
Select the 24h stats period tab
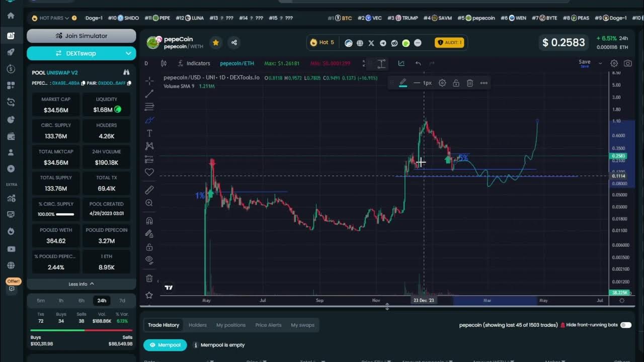pyautogui.click(x=102, y=301)
